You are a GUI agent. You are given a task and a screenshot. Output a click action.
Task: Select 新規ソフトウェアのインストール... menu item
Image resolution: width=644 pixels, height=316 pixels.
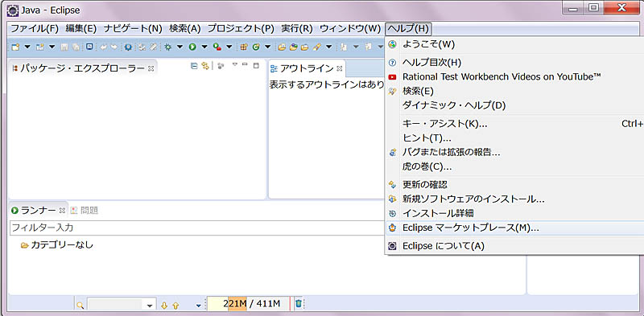[514, 199]
